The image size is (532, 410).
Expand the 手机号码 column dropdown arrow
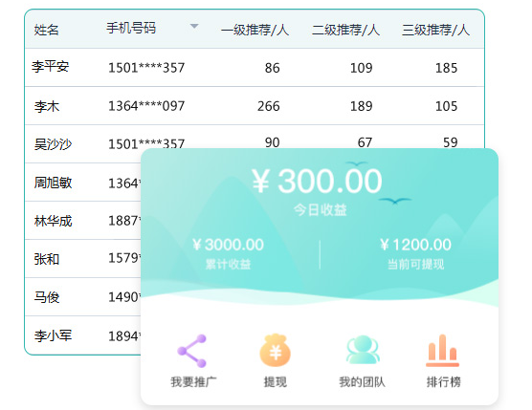tap(194, 26)
